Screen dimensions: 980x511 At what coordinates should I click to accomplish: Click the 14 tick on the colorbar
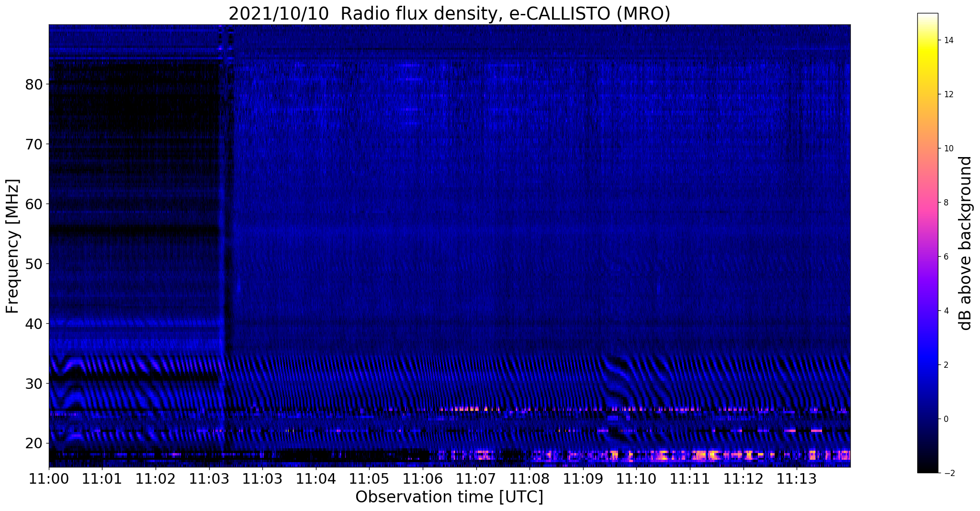pos(948,40)
